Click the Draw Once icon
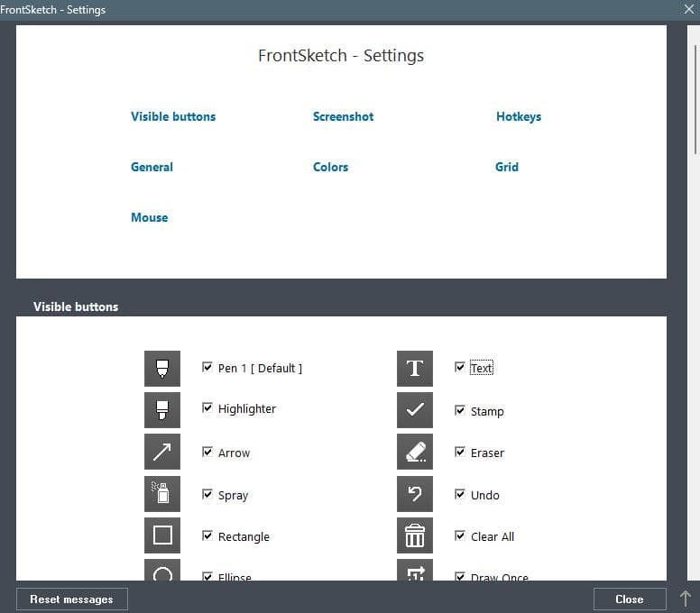 [x=415, y=570]
